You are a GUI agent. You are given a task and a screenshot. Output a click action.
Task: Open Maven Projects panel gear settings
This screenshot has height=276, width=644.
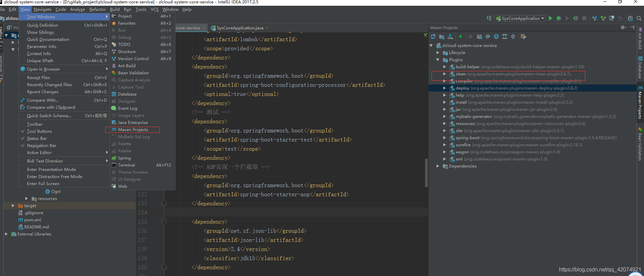[623, 27]
